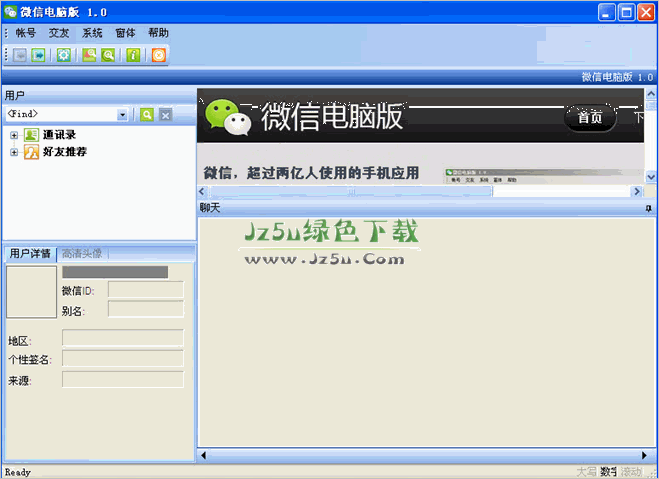
Task: Click the gray username bar above 微信ID
Action: click(115, 272)
